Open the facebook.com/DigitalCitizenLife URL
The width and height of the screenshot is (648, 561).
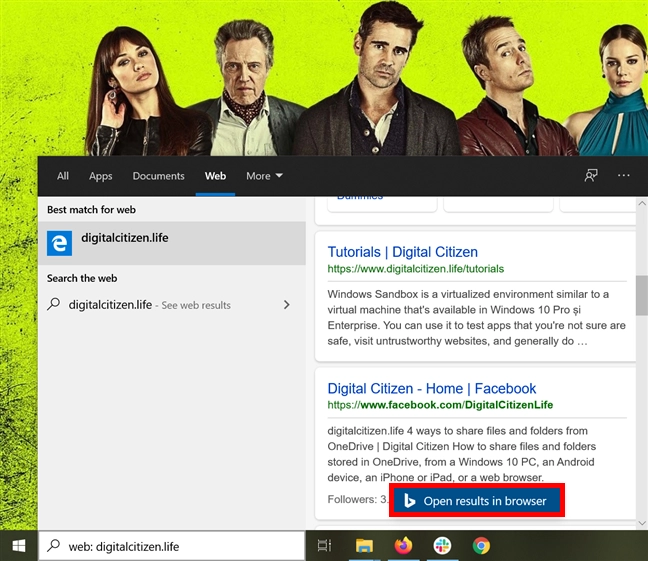coord(440,405)
